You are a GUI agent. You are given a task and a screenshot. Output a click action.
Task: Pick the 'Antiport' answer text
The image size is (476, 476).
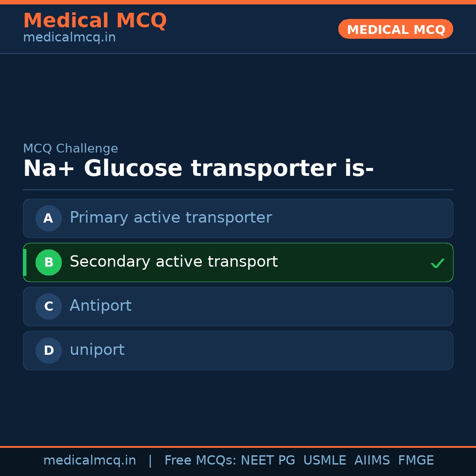(x=100, y=306)
